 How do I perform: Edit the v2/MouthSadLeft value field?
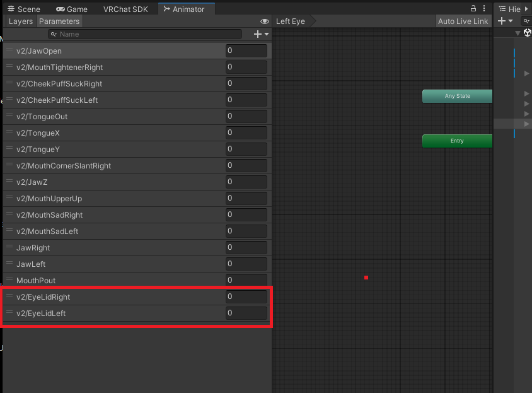coord(246,231)
